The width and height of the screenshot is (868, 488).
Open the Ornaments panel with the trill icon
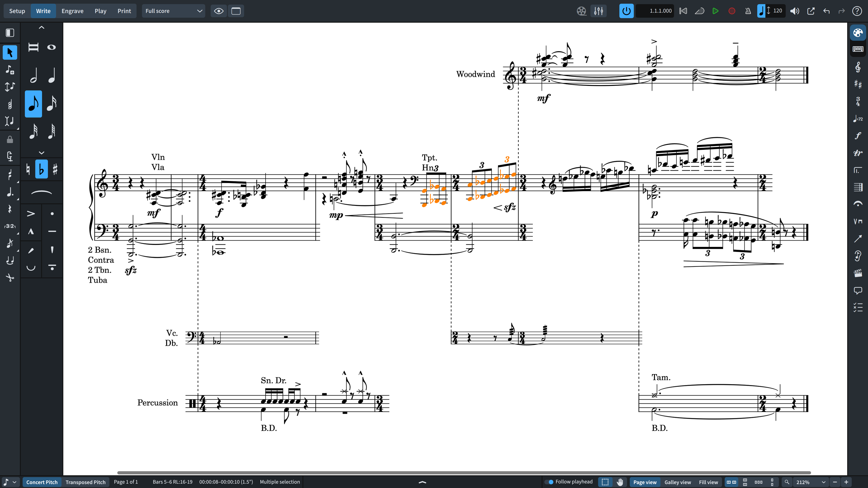point(858,153)
